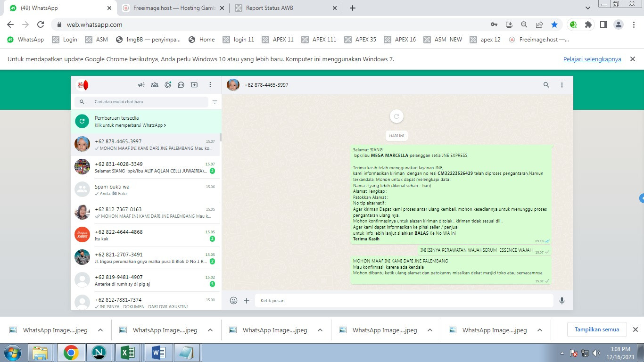The width and height of the screenshot is (644, 362).
Task: Click 'Tampilkan semua' downloads button
Action: (x=596, y=329)
